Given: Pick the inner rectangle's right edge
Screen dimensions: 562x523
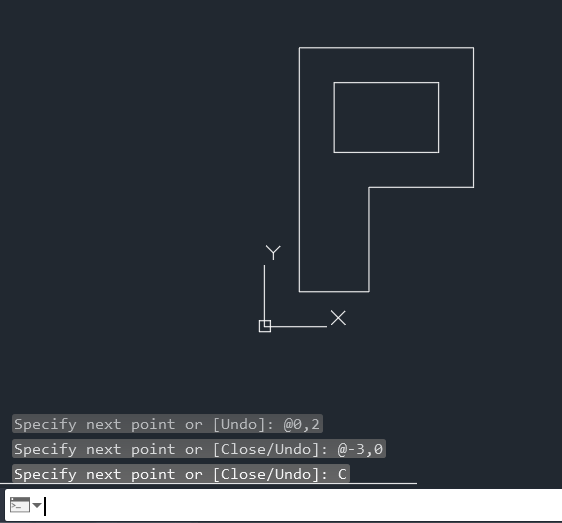Looking at the screenshot, I should (439, 118).
